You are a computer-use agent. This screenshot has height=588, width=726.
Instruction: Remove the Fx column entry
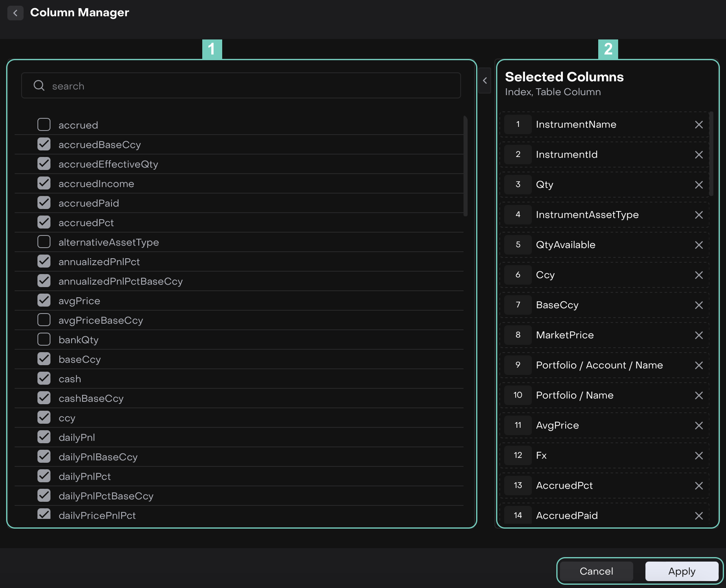coord(699,456)
